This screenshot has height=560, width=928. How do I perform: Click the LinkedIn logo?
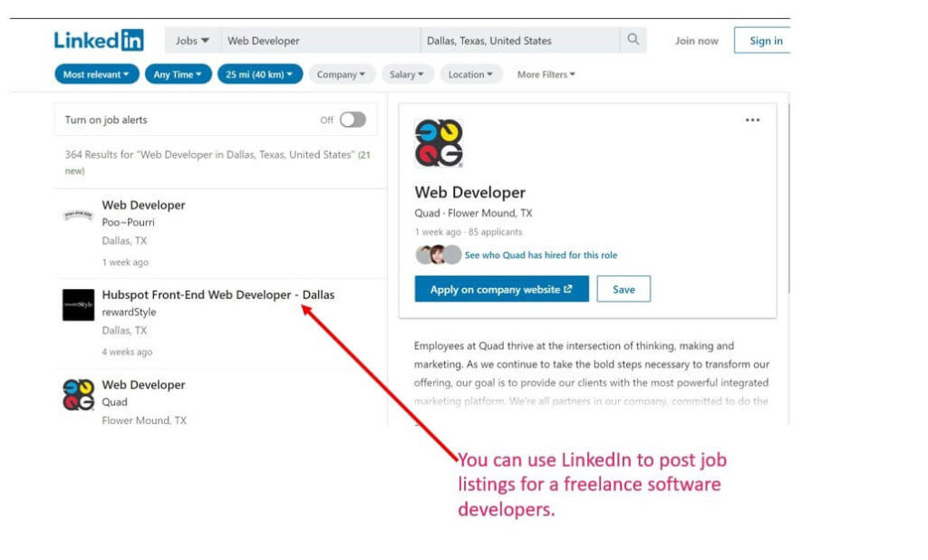pyautogui.click(x=99, y=40)
